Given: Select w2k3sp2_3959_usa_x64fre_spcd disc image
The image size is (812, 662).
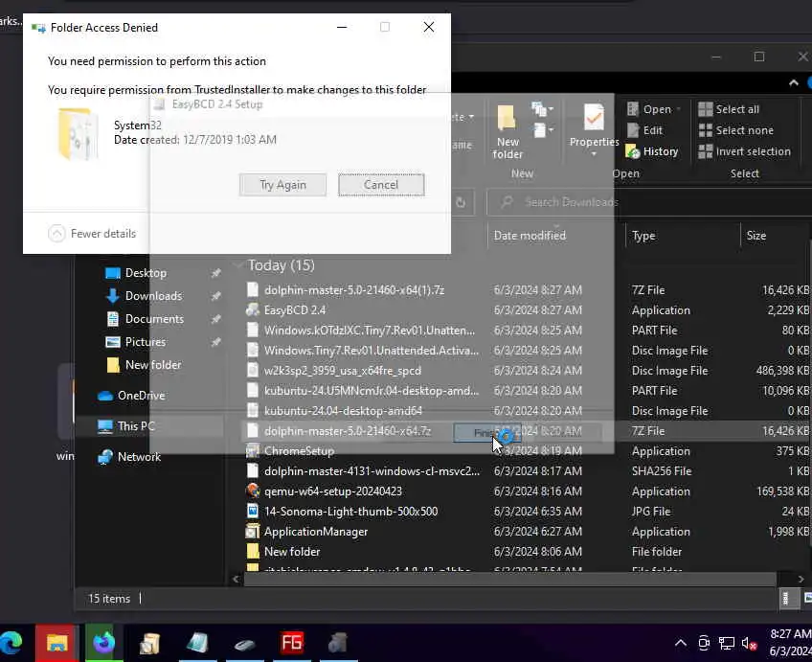Looking at the screenshot, I should [342, 371].
